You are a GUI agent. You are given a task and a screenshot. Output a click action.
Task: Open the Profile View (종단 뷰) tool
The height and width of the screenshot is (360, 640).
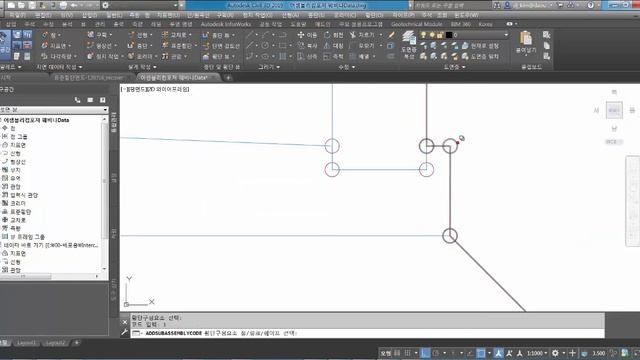[219, 35]
